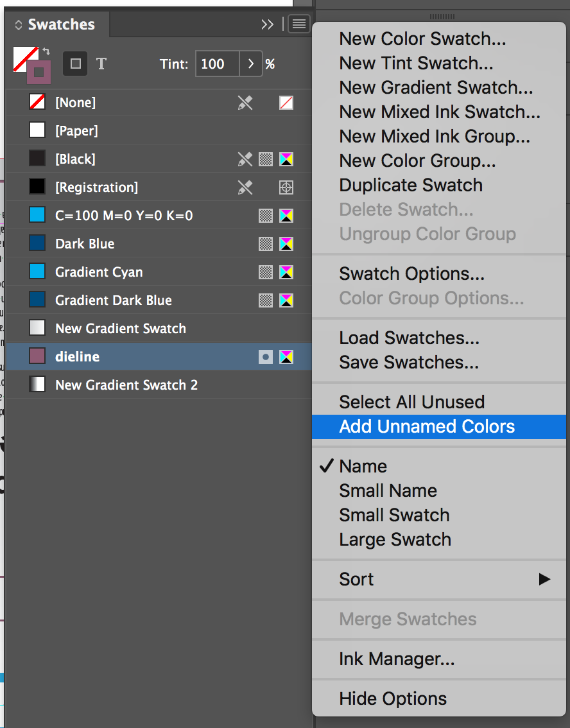Click the Registration swatch crosshair icon

pos(286,187)
